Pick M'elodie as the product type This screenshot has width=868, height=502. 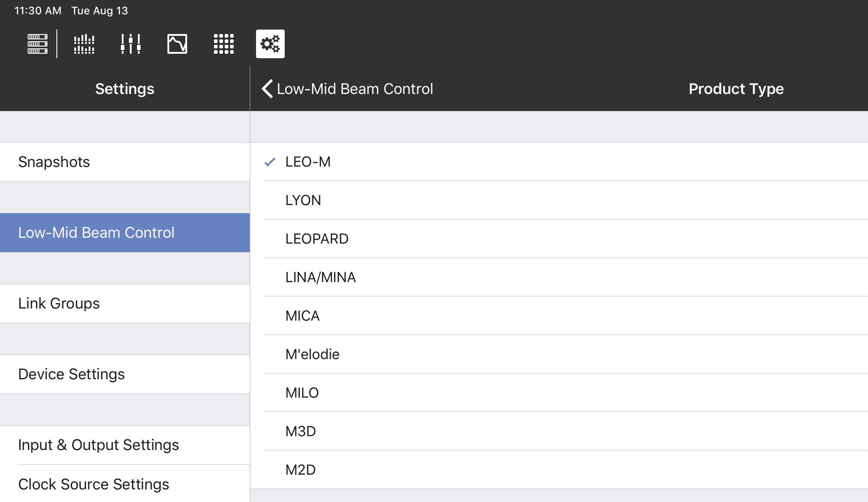[x=312, y=354]
